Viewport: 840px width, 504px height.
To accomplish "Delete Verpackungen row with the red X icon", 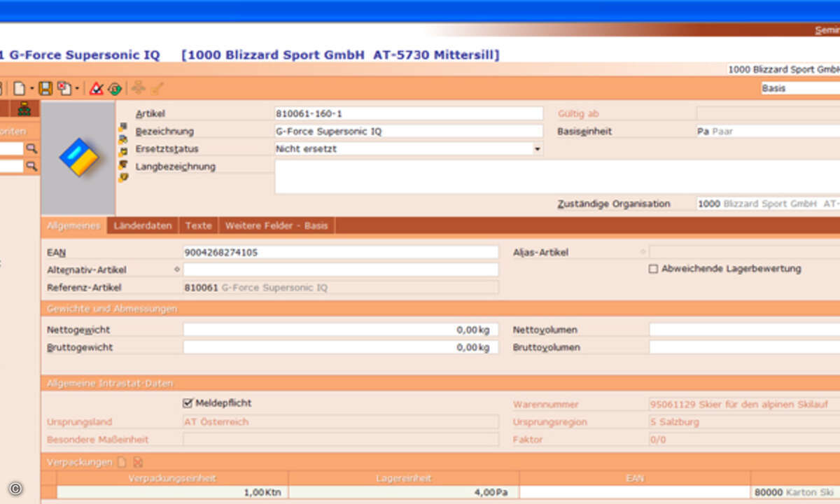I will click(x=138, y=462).
